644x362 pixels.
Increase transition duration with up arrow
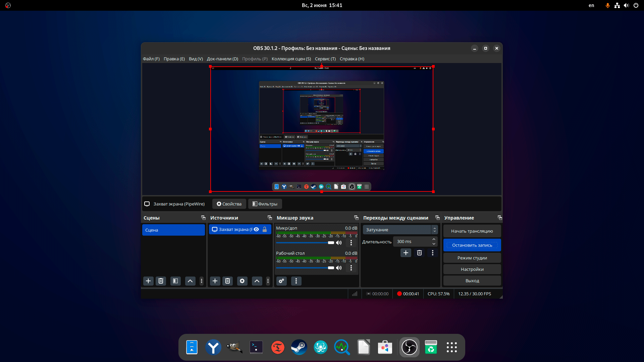(434, 239)
